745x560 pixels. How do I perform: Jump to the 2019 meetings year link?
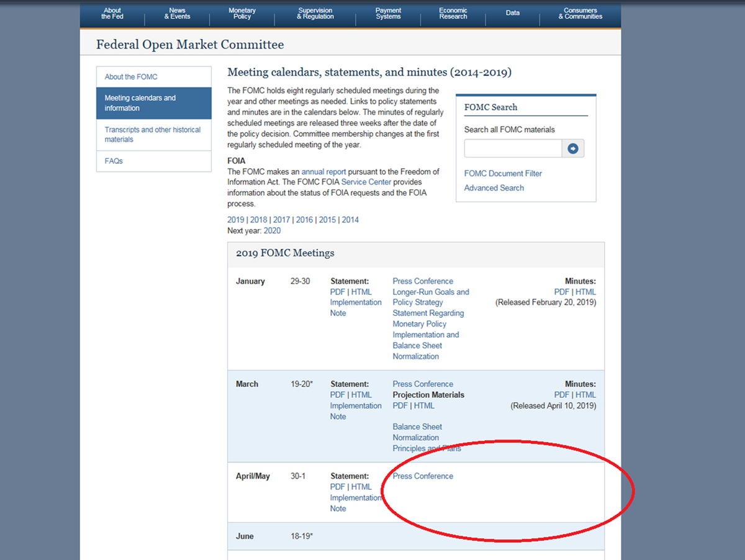[236, 220]
